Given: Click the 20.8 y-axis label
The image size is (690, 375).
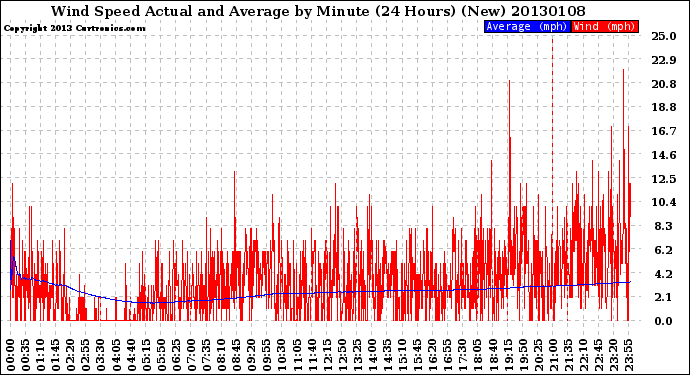Looking at the screenshot, I should coord(664,84).
